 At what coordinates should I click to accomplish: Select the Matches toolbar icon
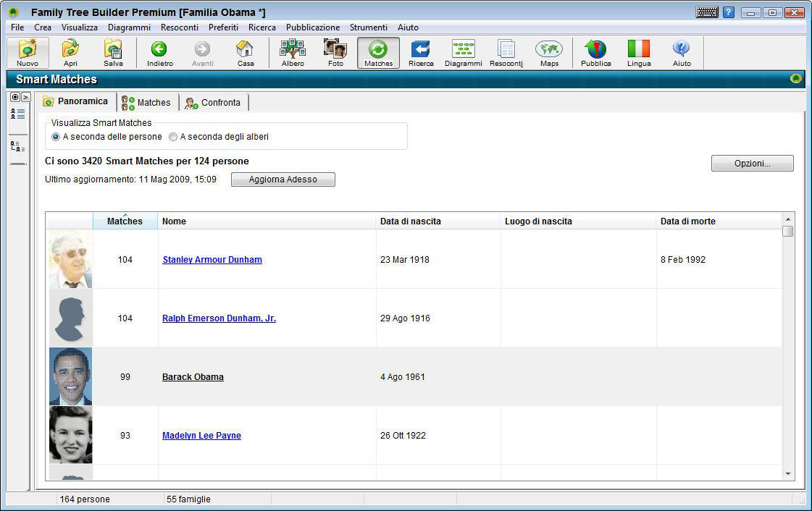tap(379, 53)
